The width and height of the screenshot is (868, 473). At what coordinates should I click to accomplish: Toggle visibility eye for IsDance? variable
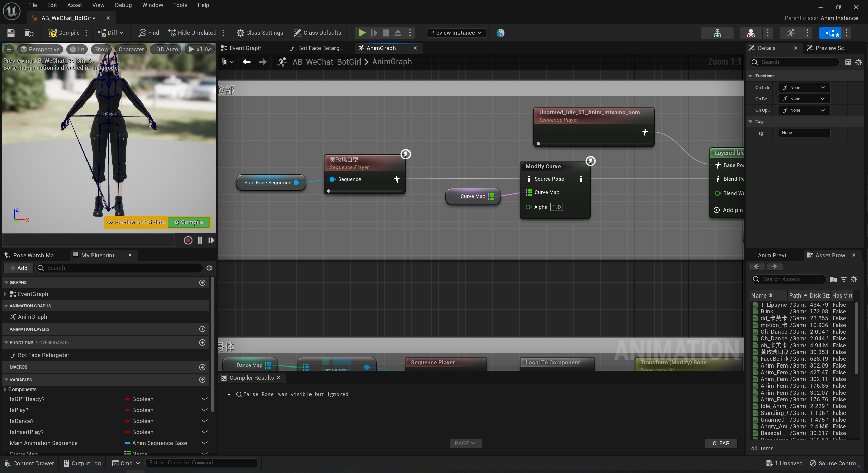(x=205, y=421)
